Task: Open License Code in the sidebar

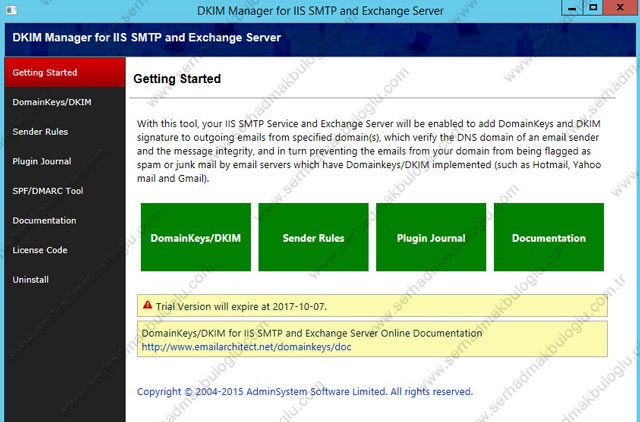Action: click(x=65, y=250)
